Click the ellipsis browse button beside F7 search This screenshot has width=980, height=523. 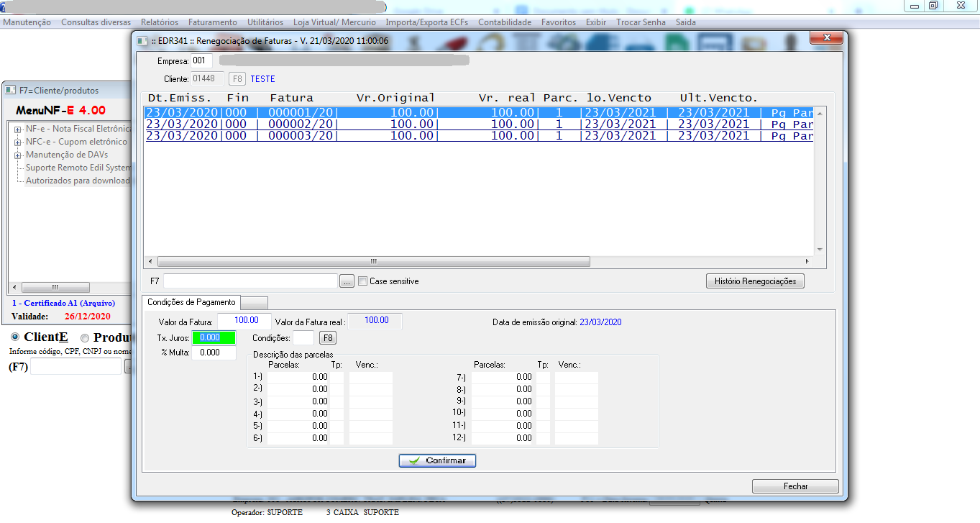pos(347,281)
